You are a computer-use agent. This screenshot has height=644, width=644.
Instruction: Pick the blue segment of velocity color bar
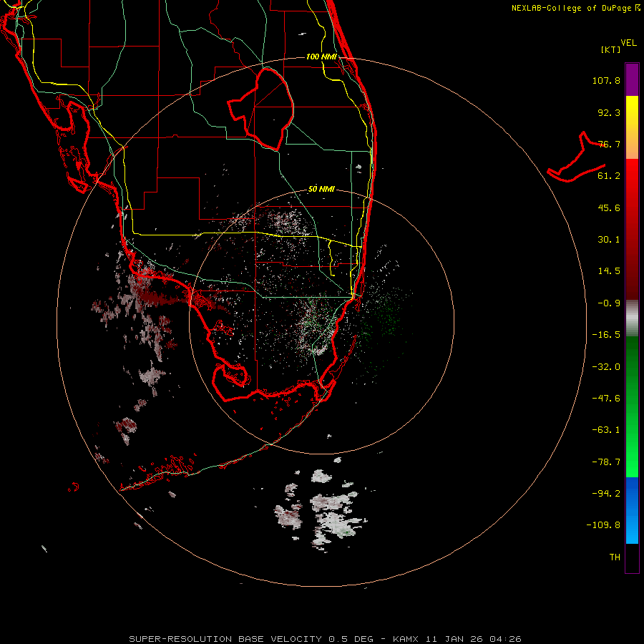point(632,510)
